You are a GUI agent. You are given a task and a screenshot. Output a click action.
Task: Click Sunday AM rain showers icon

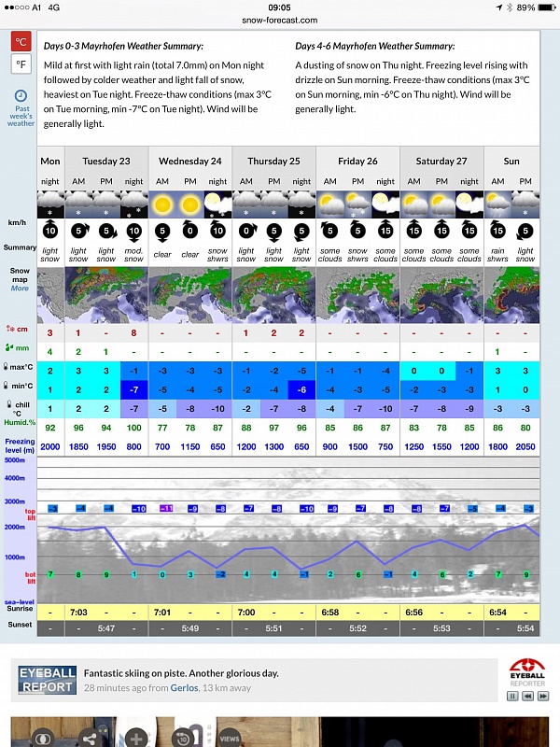coord(497,204)
